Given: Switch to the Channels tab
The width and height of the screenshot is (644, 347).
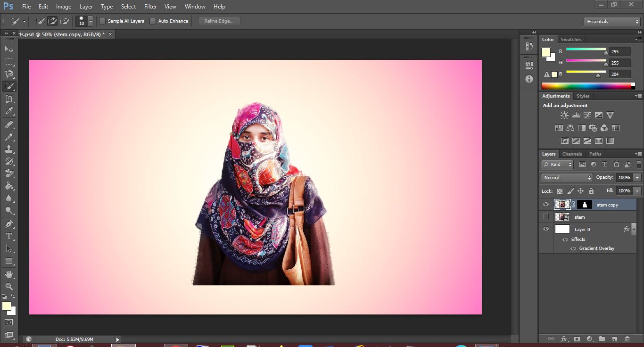Looking at the screenshot, I should [572, 154].
